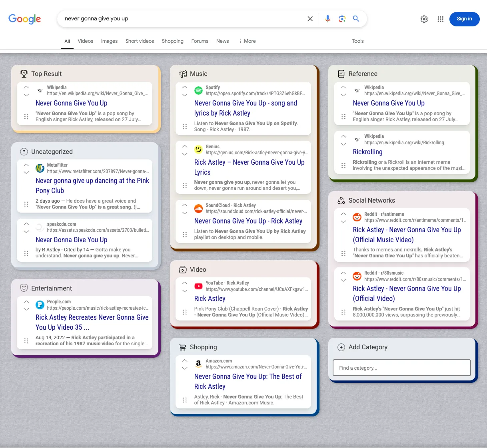Click the Find a category input field

pyautogui.click(x=401, y=368)
